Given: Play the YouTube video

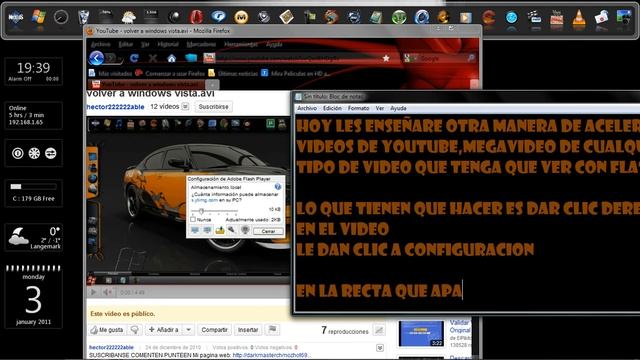Looking at the screenshot, I should (x=93, y=292).
